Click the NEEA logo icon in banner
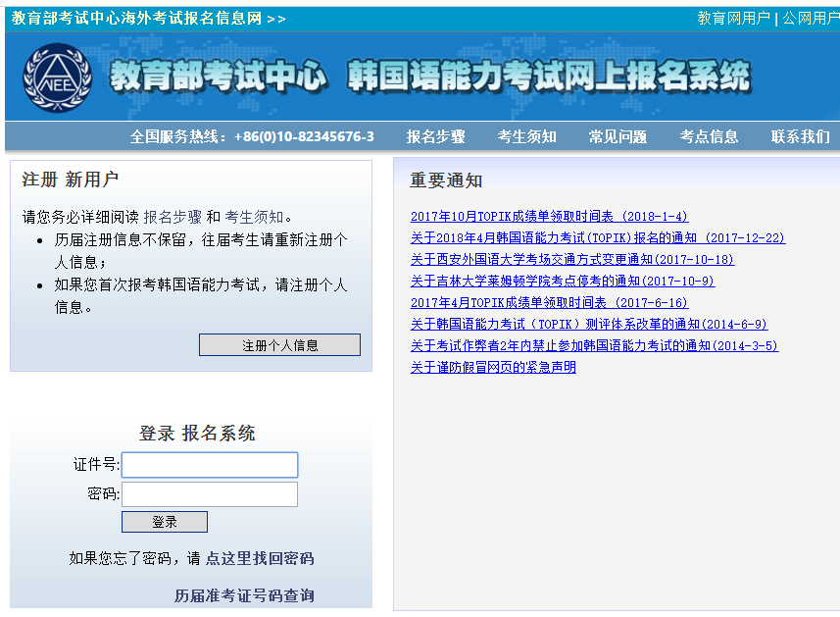 tap(57, 78)
